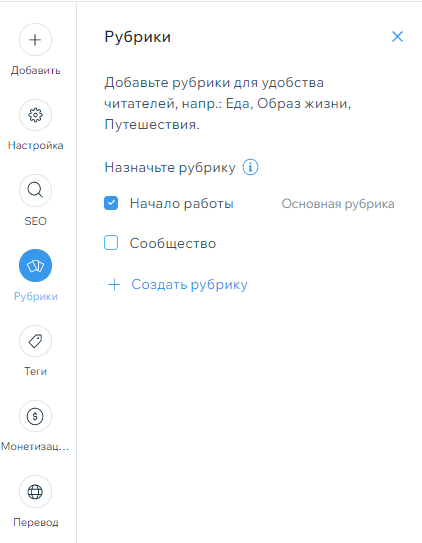Viewport: 422px width, 543px height.
Task: Uncheck the Начало работы checkbox
Action: click(111, 203)
